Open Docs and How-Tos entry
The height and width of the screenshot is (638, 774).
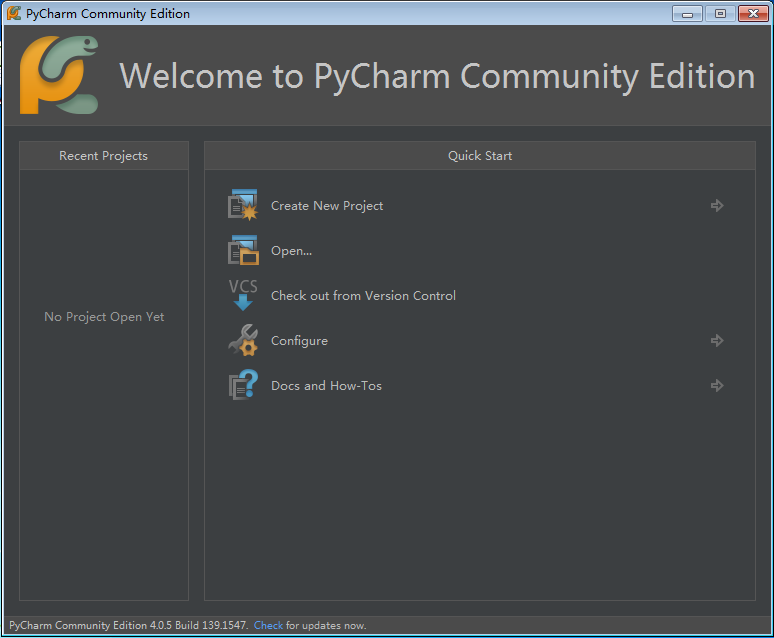click(326, 386)
